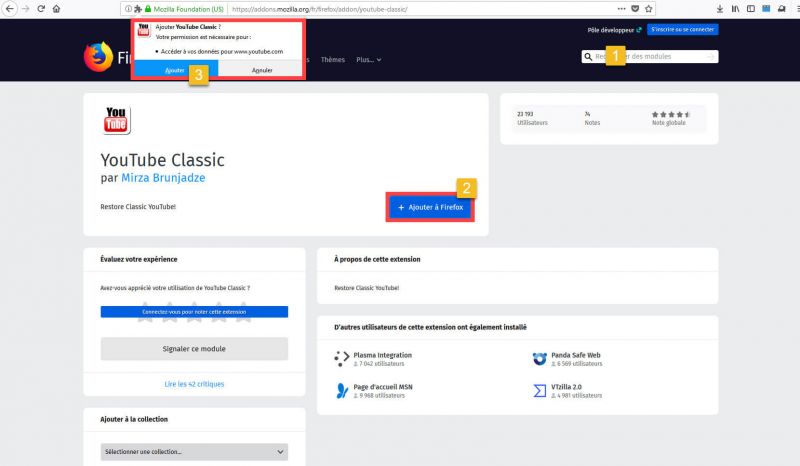Open the Plasma Integration extension icon
Screen dimensions: 800x466
343,358
